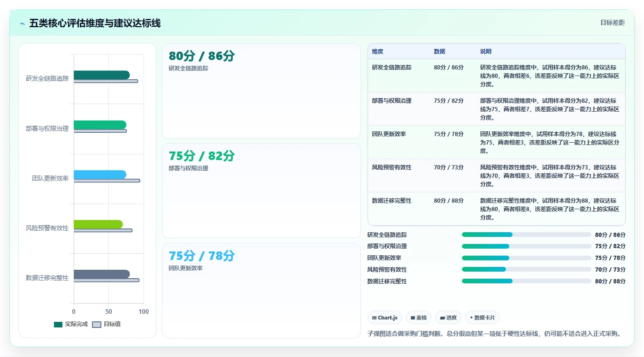The width and height of the screenshot is (644, 357).
Task: Click progress value 70分 / 73分
Action: coord(610,270)
